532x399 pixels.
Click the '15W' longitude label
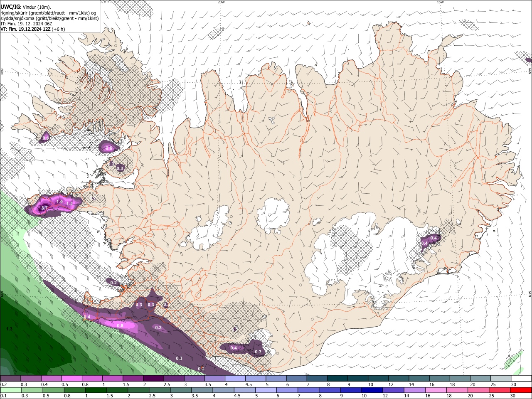pos(440,2)
